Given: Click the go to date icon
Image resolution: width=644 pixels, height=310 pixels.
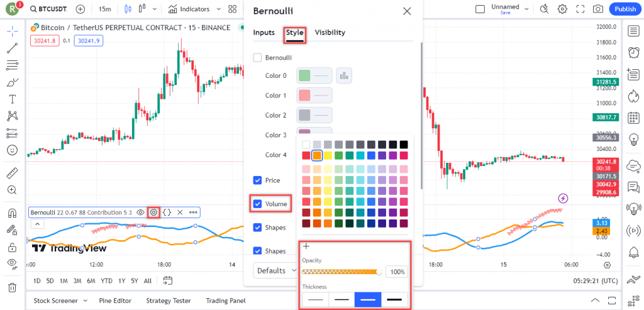Looking at the screenshot, I should pos(167,281).
